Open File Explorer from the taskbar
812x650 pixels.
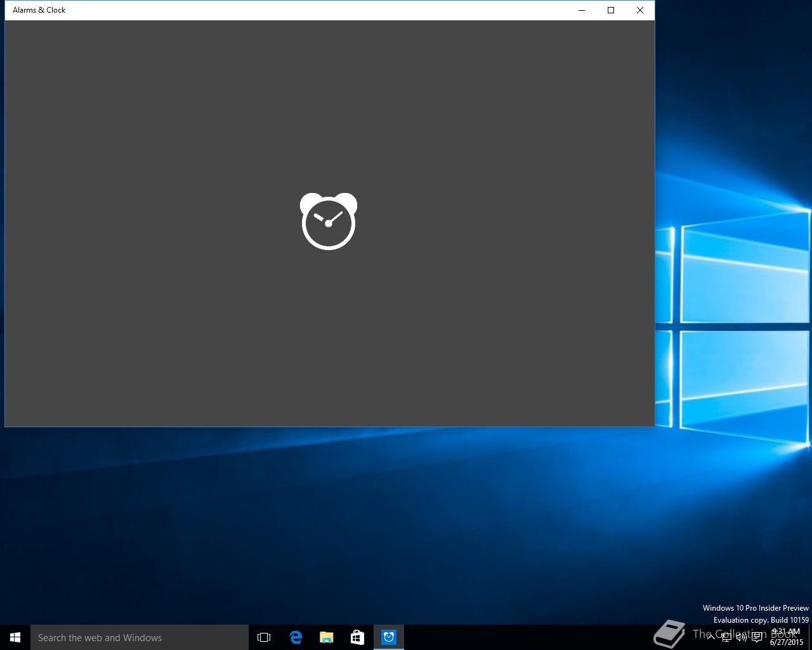pyautogui.click(x=326, y=637)
